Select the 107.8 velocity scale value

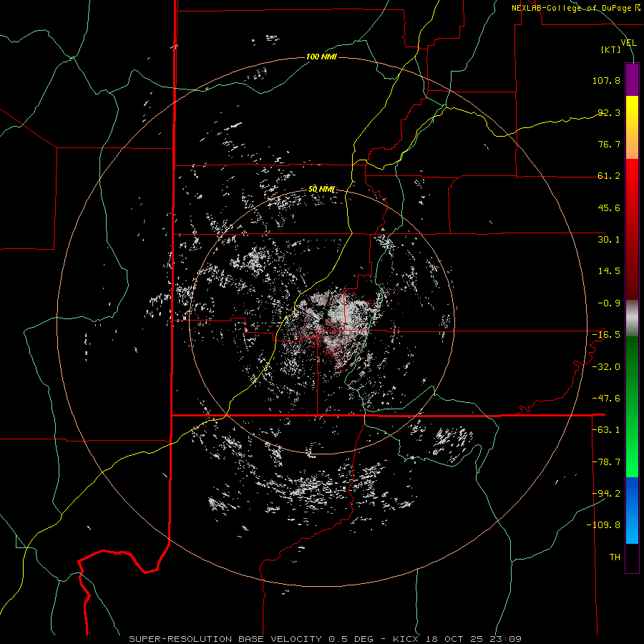[606, 80]
